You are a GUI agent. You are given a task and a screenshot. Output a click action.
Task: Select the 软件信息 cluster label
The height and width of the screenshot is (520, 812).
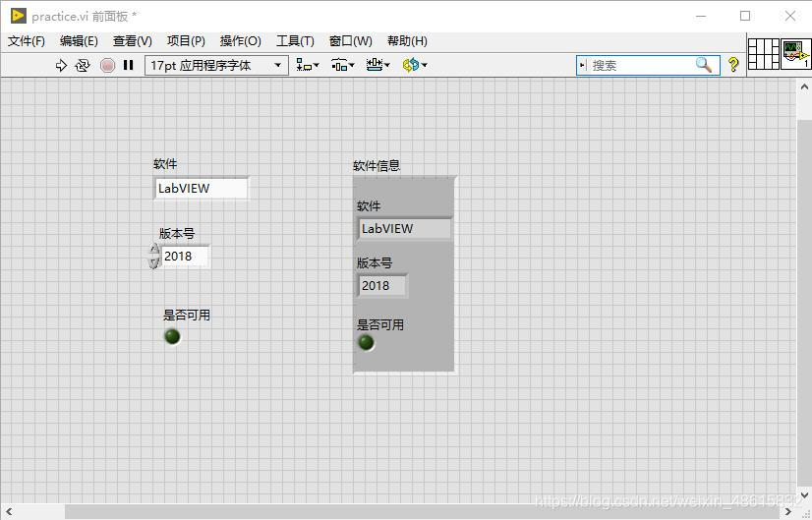pyautogui.click(x=377, y=166)
